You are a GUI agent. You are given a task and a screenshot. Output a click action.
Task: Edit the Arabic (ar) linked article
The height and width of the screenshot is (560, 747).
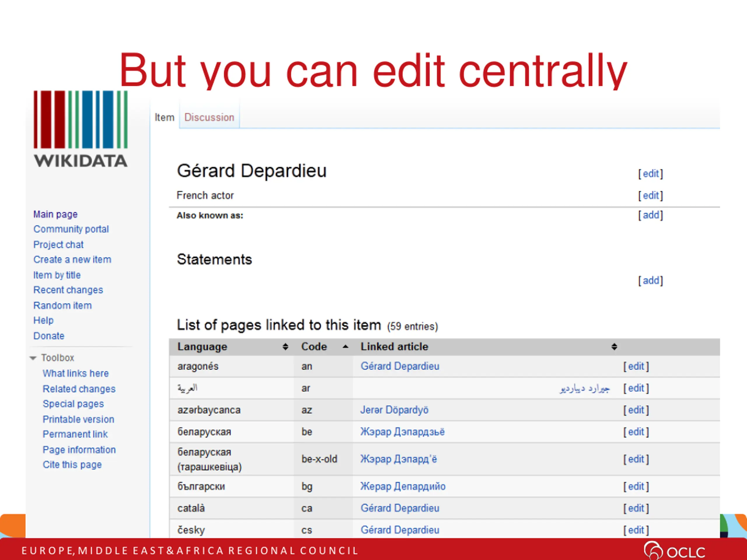[x=636, y=388]
